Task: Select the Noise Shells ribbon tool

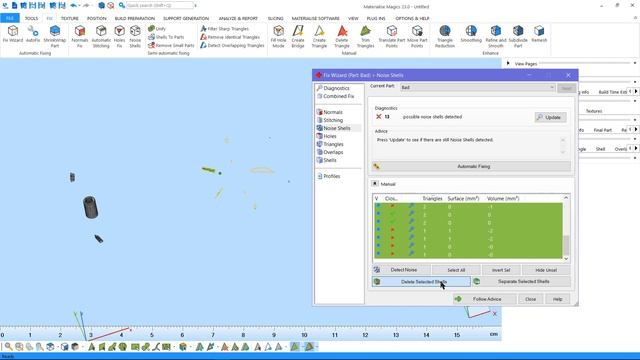Action: click(135, 36)
